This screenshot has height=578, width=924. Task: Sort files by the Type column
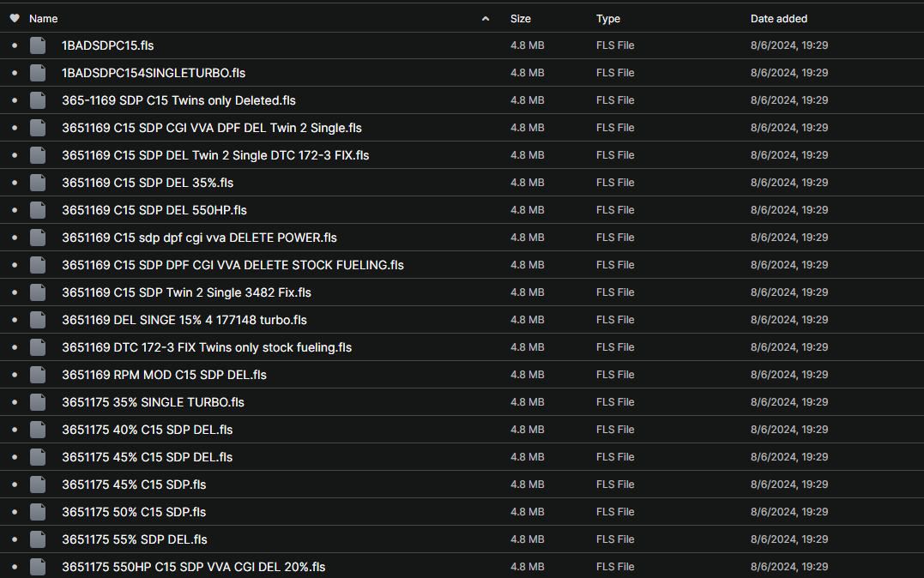point(608,18)
